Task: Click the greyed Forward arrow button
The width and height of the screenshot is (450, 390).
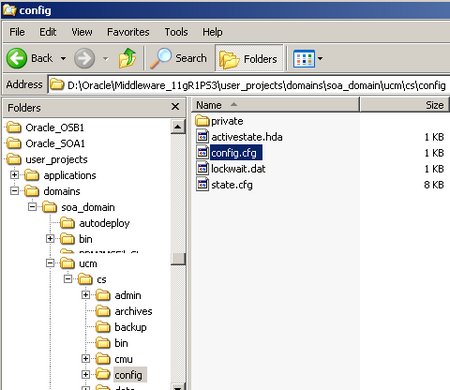Action: 84,58
